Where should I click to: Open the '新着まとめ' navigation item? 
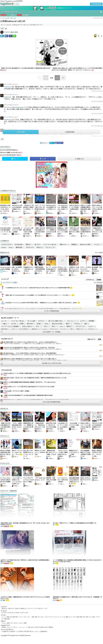tap(14, 12)
